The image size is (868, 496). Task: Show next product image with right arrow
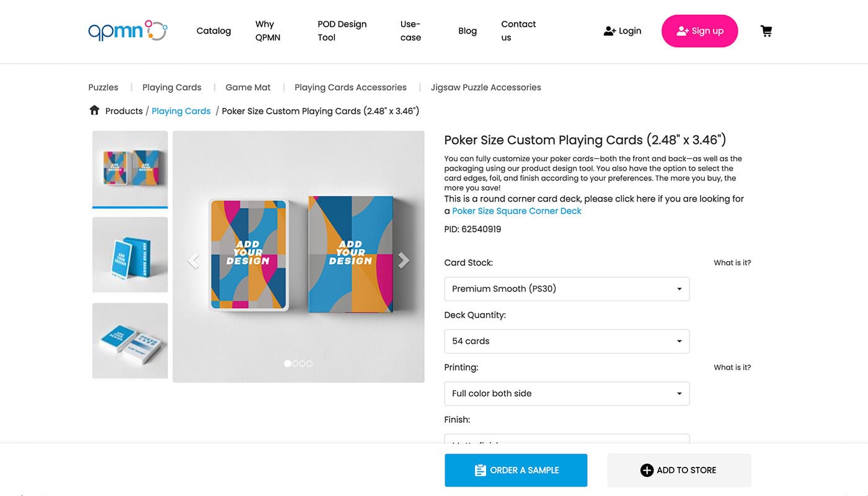coord(404,260)
